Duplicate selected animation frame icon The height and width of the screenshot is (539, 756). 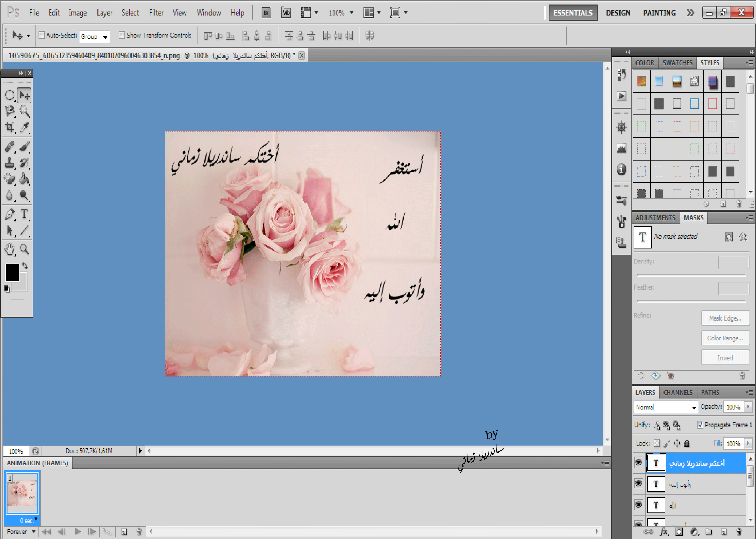124,532
